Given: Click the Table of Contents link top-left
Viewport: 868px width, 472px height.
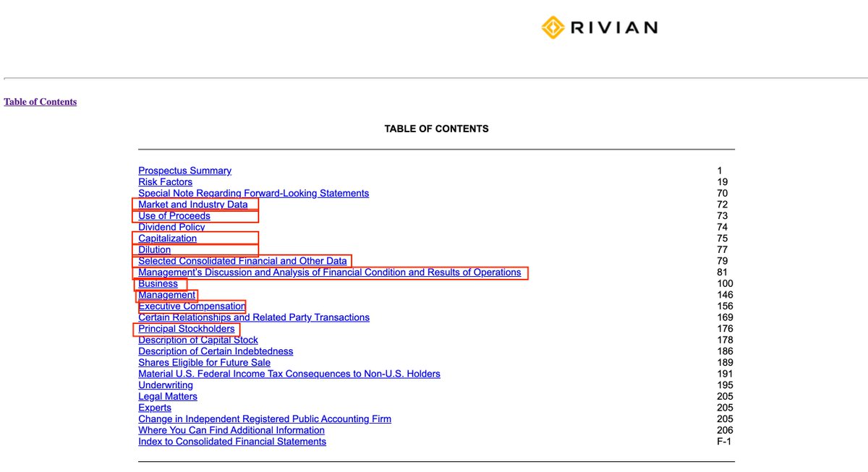Looking at the screenshot, I should 41,101.
